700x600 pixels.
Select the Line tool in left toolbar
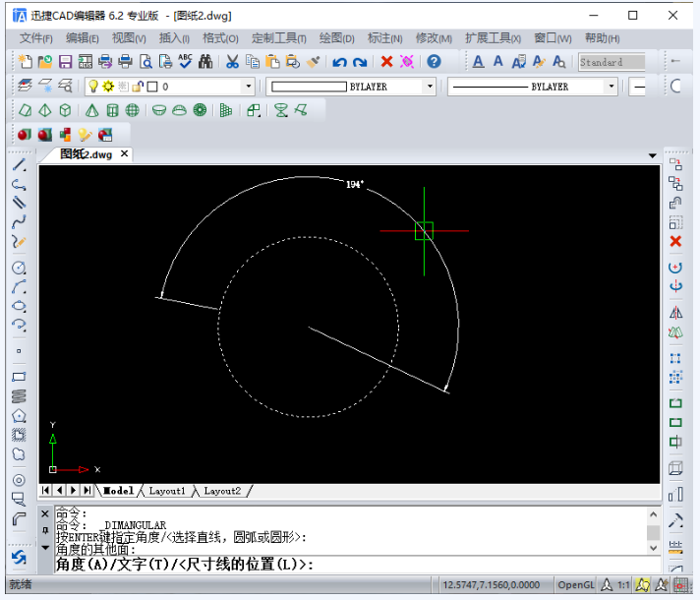tap(19, 165)
